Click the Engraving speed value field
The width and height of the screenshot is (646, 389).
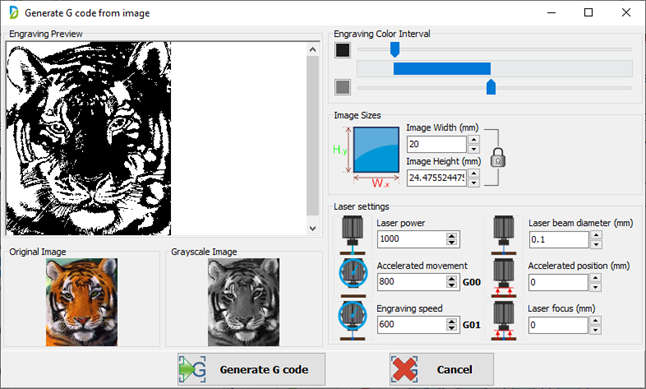click(x=412, y=325)
